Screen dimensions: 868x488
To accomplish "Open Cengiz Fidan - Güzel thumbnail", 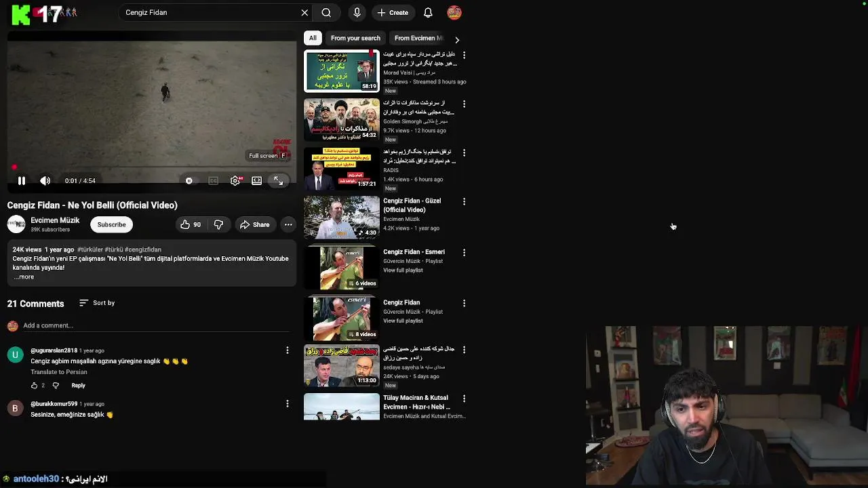I will [x=342, y=218].
